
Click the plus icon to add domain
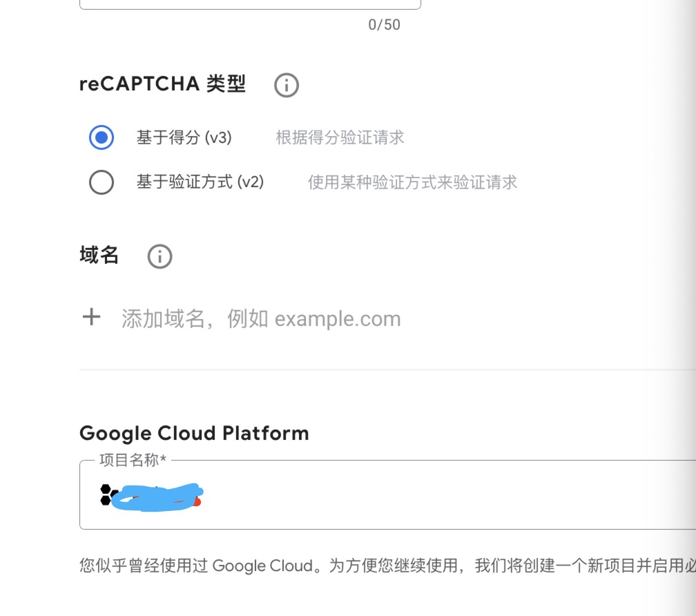point(91,317)
